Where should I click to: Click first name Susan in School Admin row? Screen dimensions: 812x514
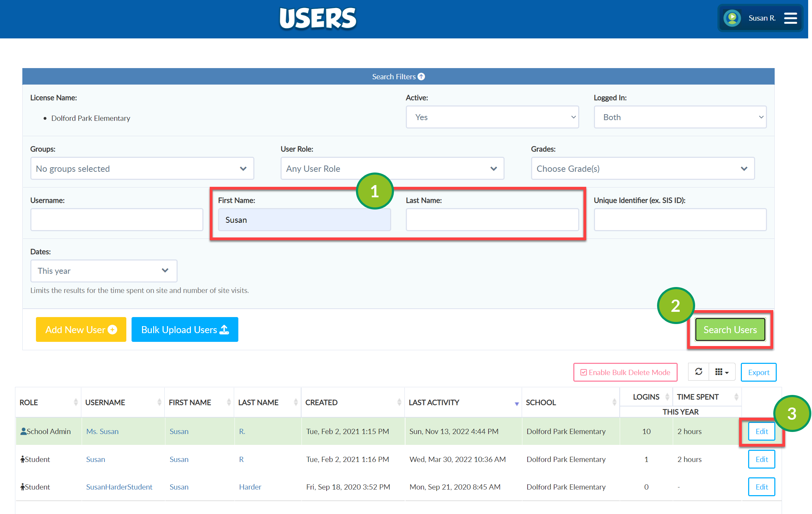(179, 431)
